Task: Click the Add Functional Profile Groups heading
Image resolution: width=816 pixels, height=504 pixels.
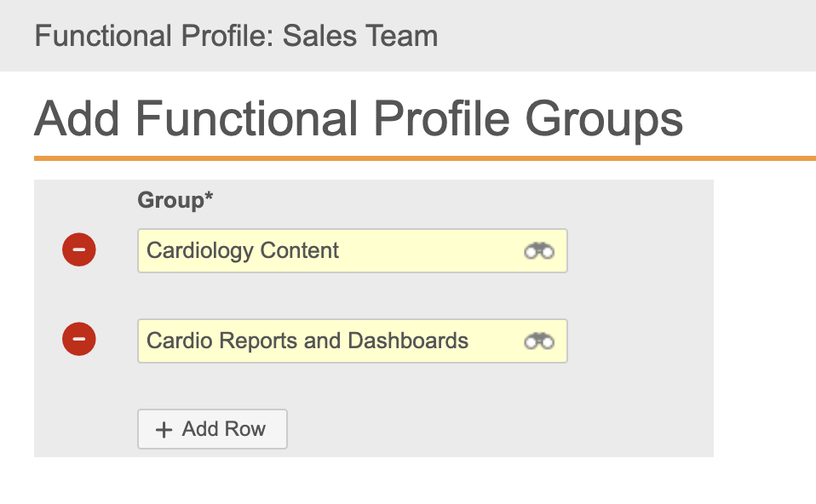Action: click(358, 118)
